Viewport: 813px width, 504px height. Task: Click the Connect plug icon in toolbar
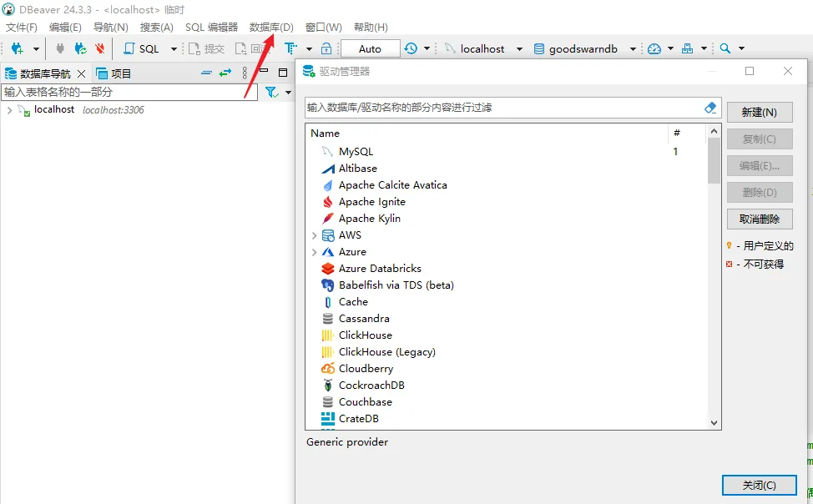point(60,48)
